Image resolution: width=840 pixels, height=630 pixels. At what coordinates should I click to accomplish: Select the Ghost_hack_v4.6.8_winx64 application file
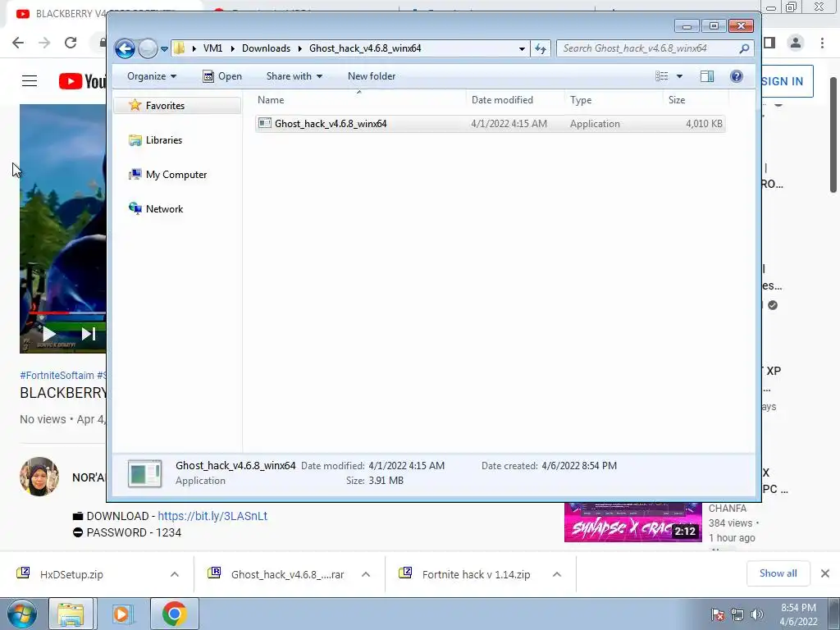tap(490, 124)
